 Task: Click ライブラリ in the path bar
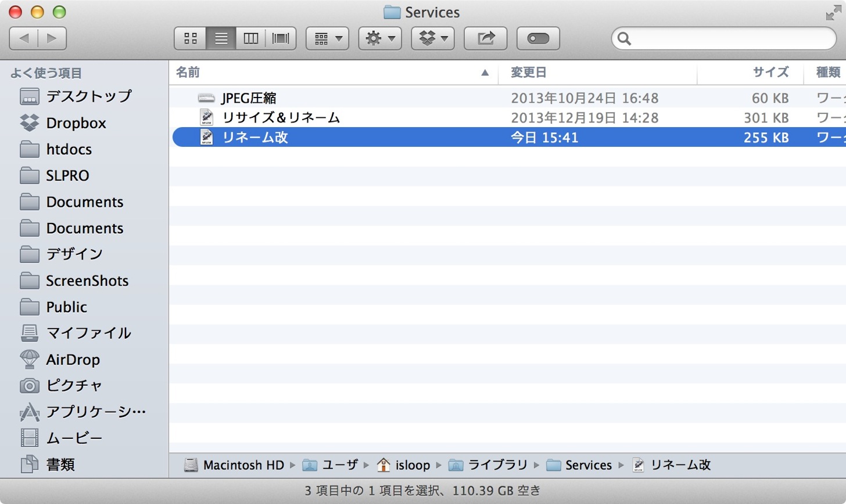pos(488,465)
